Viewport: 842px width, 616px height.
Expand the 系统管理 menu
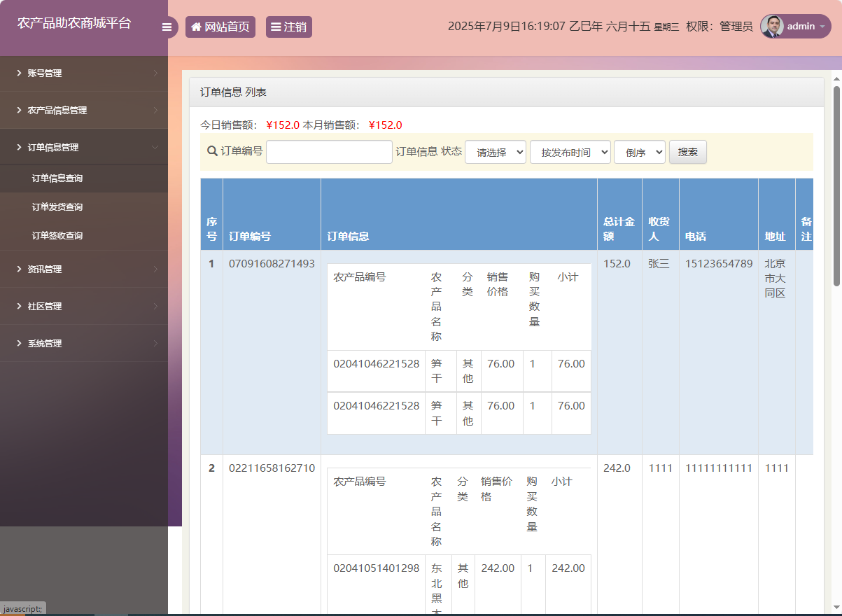tap(43, 343)
